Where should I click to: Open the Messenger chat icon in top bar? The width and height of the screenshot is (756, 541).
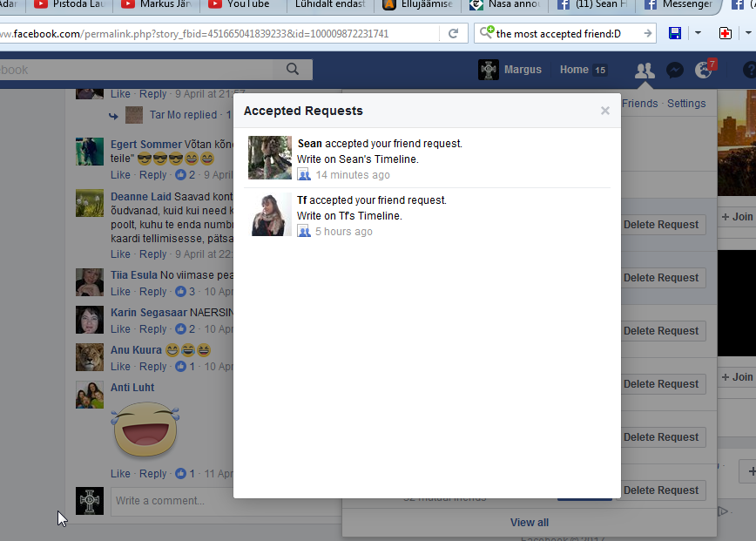coord(674,71)
